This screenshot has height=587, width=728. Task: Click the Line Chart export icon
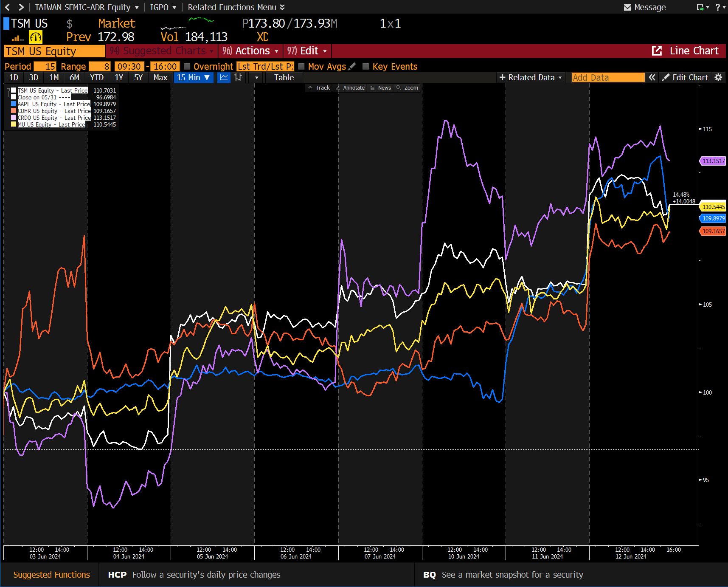[x=657, y=51]
